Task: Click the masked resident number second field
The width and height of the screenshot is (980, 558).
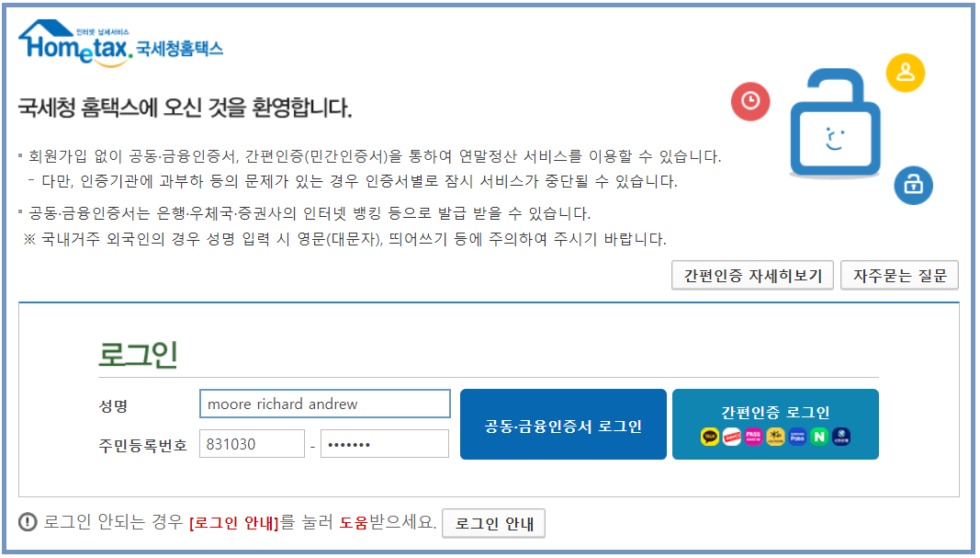Action: point(385,443)
